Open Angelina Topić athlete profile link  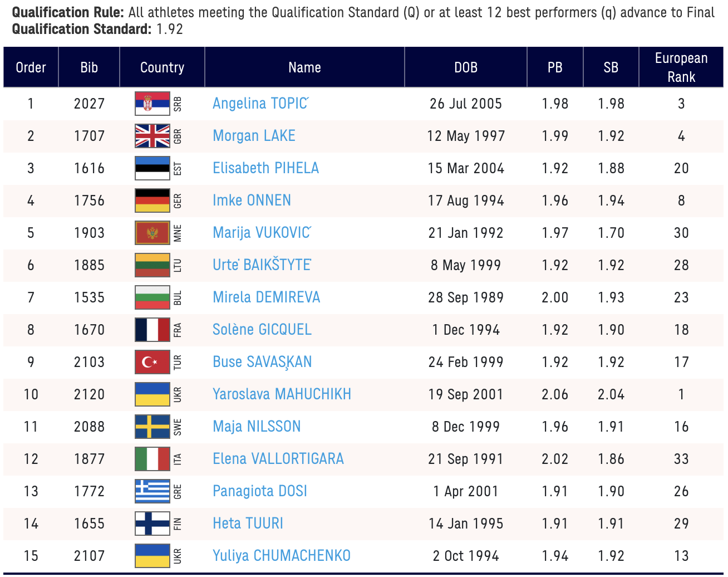point(260,104)
